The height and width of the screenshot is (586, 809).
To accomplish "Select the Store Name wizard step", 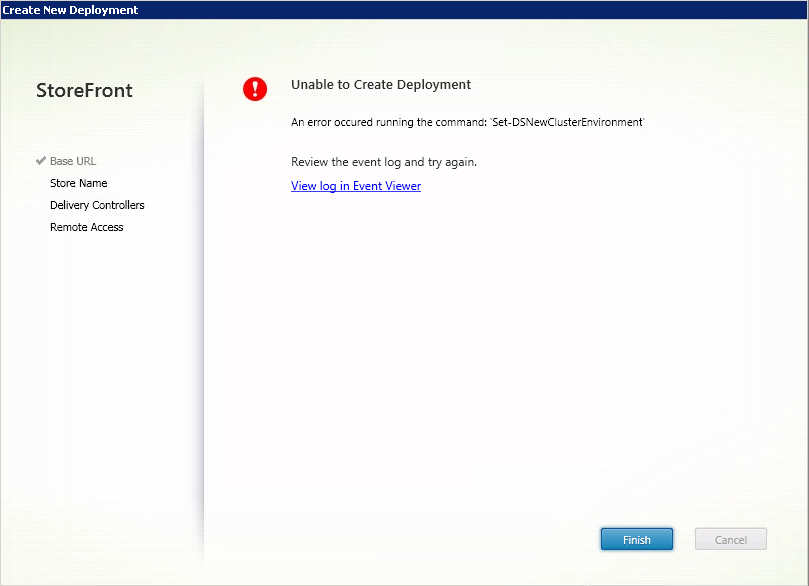I will coord(78,183).
